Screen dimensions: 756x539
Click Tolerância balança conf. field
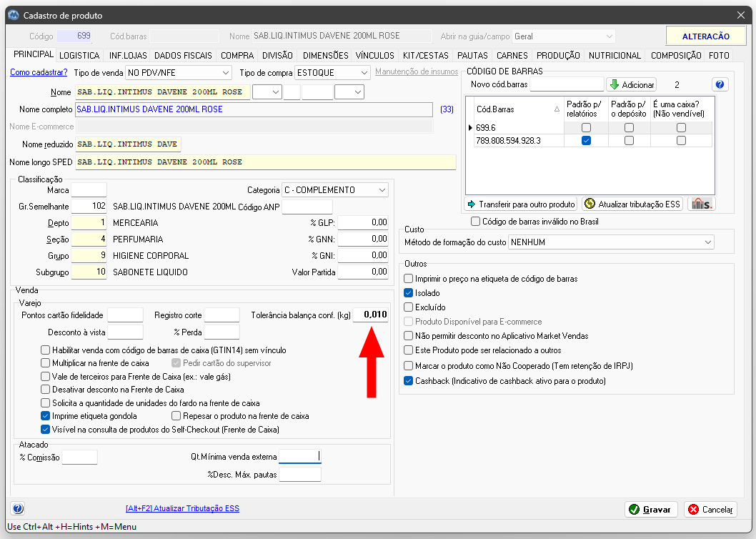coord(370,315)
